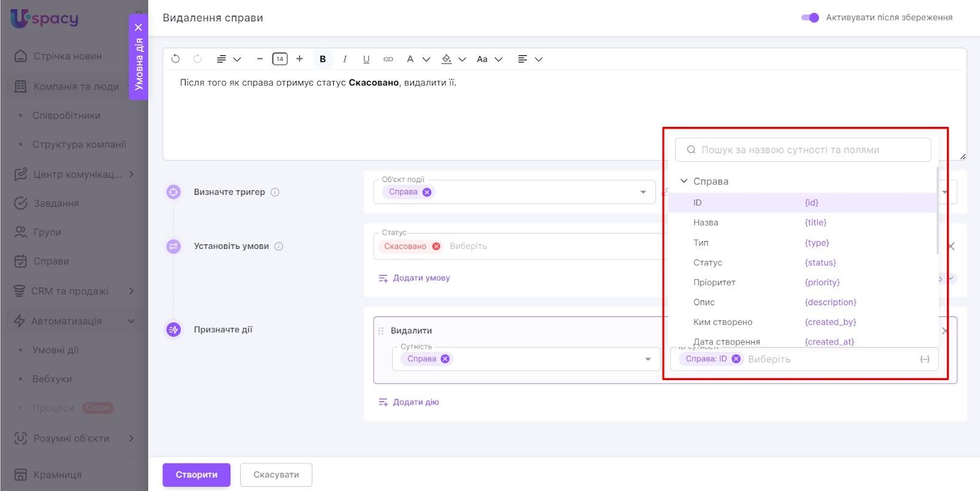Click the undo icon in editor toolbar
Viewport: 980px width, 491px height.
[176, 59]
